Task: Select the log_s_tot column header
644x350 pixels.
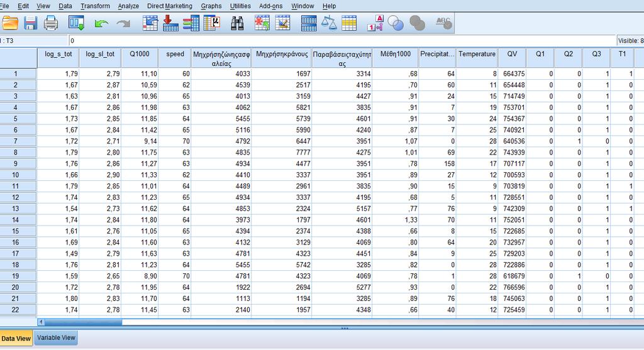Action: coord(58,58)
